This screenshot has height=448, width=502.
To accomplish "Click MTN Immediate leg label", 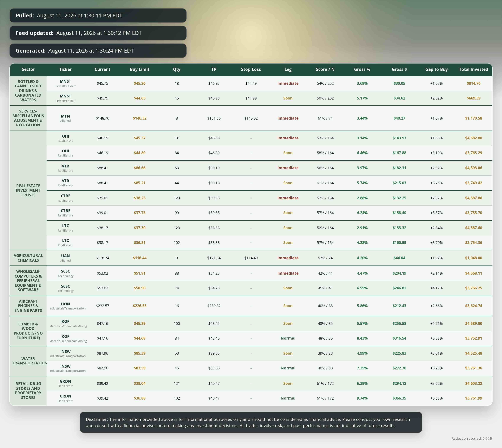I will pyautogui.click(x=288, y=118).
